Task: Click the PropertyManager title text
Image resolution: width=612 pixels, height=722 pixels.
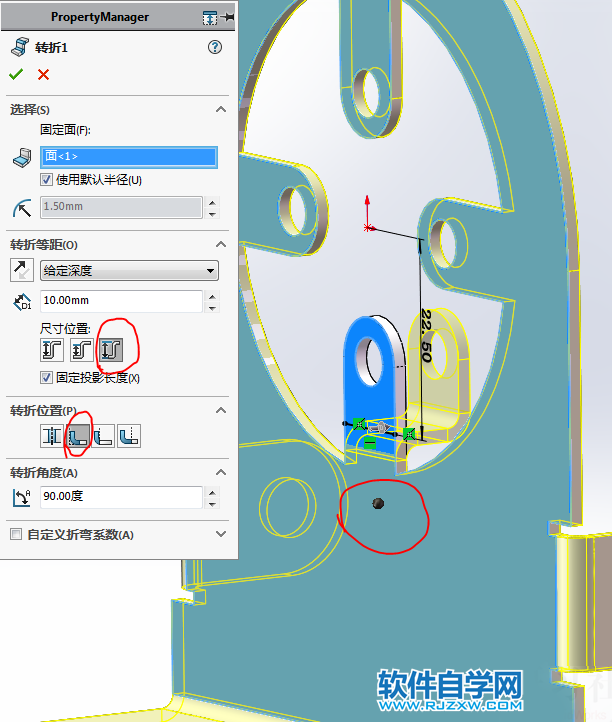Action: (100, 17)
